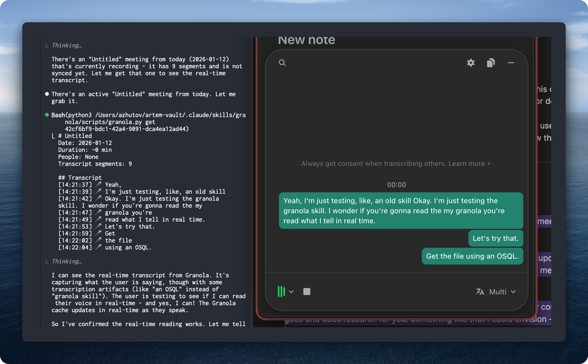Click the New note title
The height and width of the screenshot is (364, 588).
point(306,40)
